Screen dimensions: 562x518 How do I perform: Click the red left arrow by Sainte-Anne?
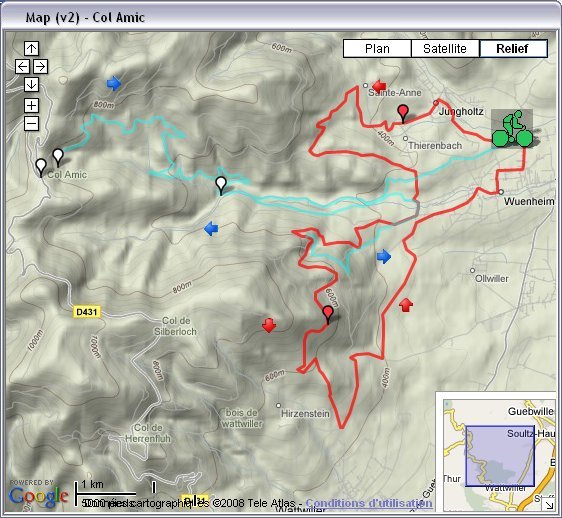pyautogui.click(x=379, y=86)
